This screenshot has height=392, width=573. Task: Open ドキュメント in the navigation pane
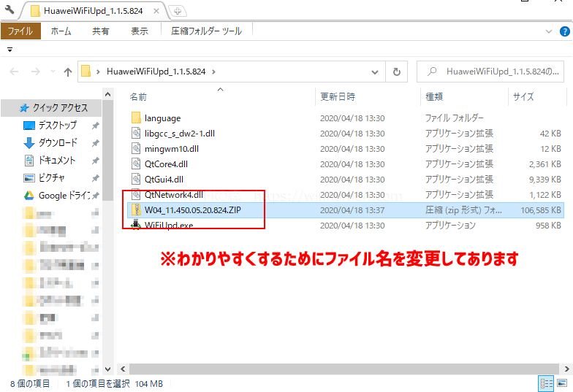coord(58,161)
